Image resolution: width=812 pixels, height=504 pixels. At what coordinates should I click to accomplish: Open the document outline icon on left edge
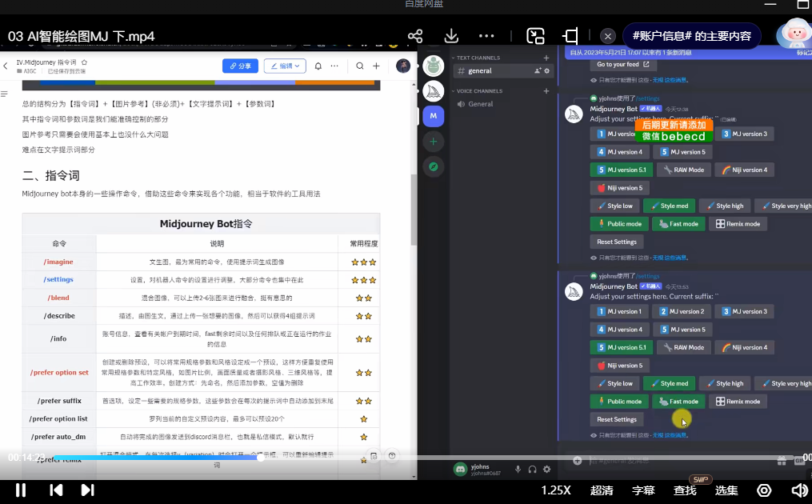pos(4,94)
